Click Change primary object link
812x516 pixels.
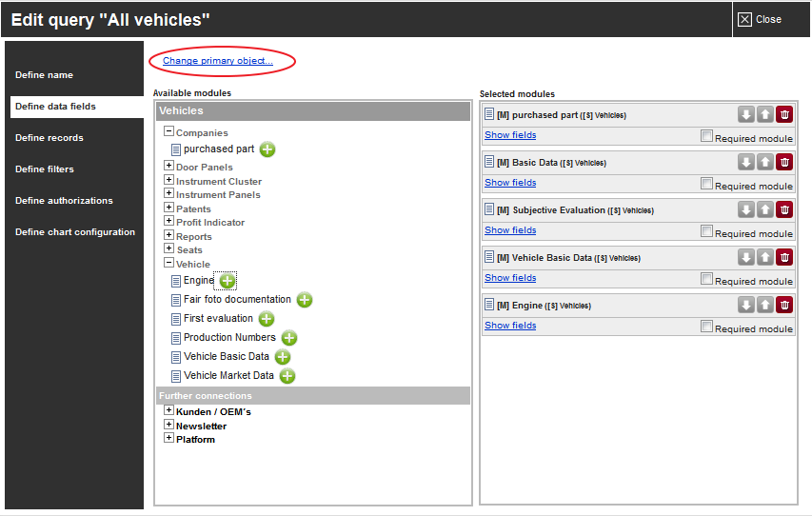[x=217, y=61]
